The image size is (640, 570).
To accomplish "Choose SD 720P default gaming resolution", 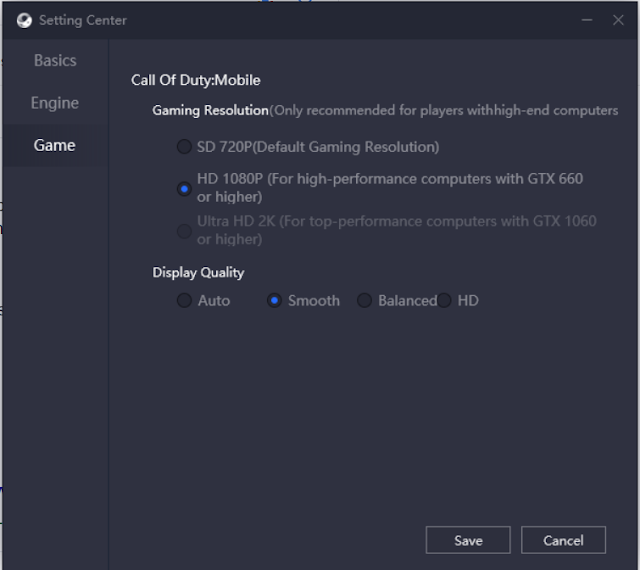I will pos(184,147).
